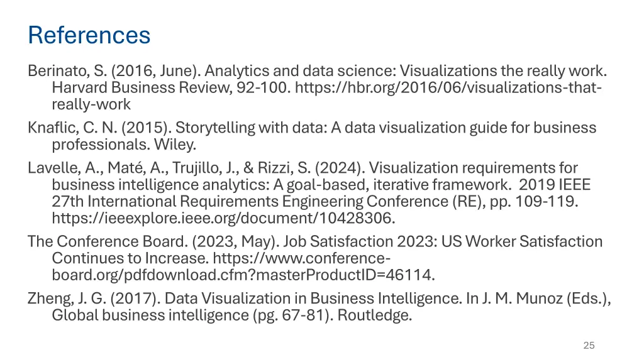Image resolution: width=644 pixels, height=362 pixels.
Task: Click the year (2024) in Lavelle reference
Action: click(x=340, y=168)
